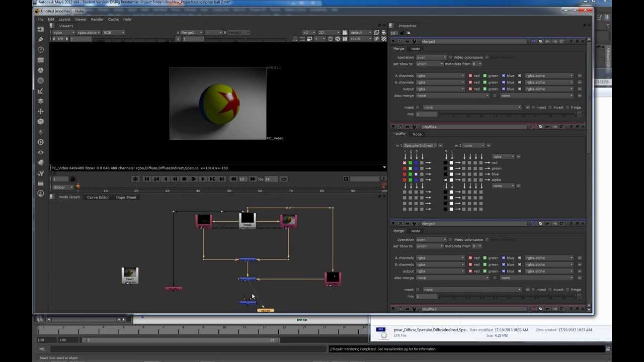Center Merge3 node in node graph

coord(400,41)
